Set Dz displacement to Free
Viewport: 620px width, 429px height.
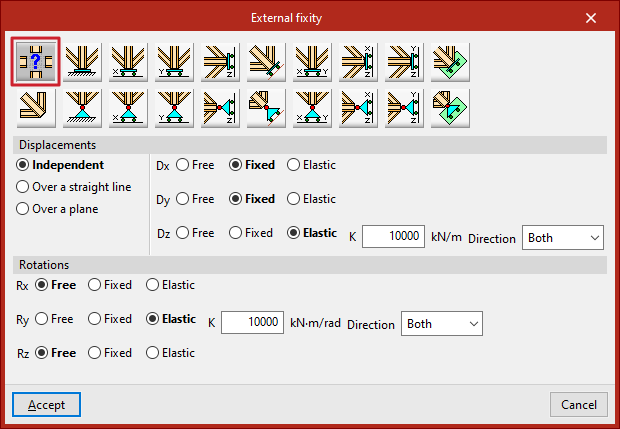(195, 233)
